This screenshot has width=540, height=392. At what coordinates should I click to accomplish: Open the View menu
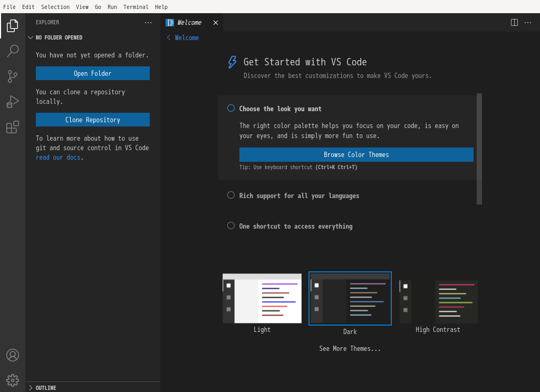(82, 7)
